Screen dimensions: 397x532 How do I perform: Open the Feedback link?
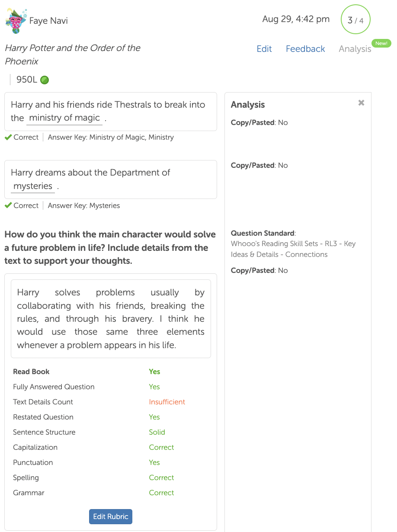coord(305,49)
